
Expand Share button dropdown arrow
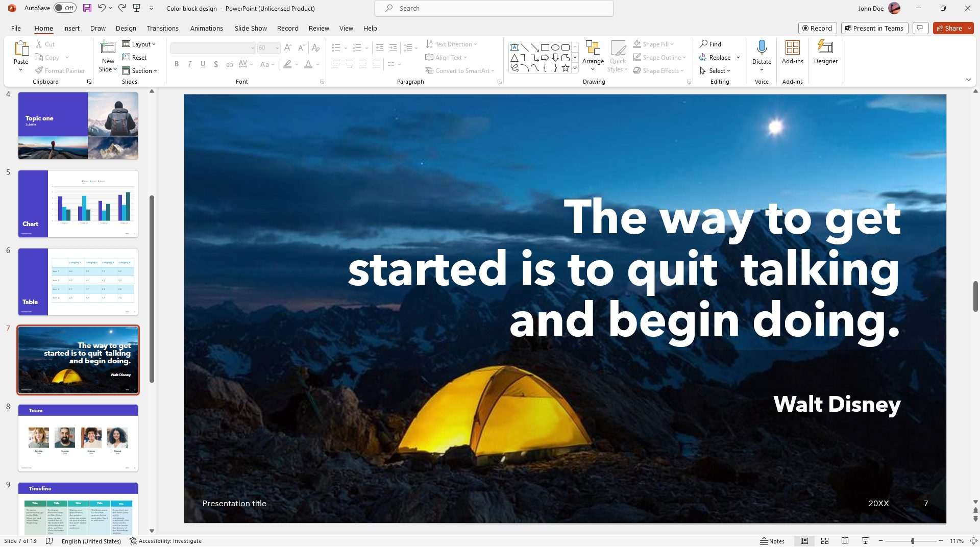(968, 28)
